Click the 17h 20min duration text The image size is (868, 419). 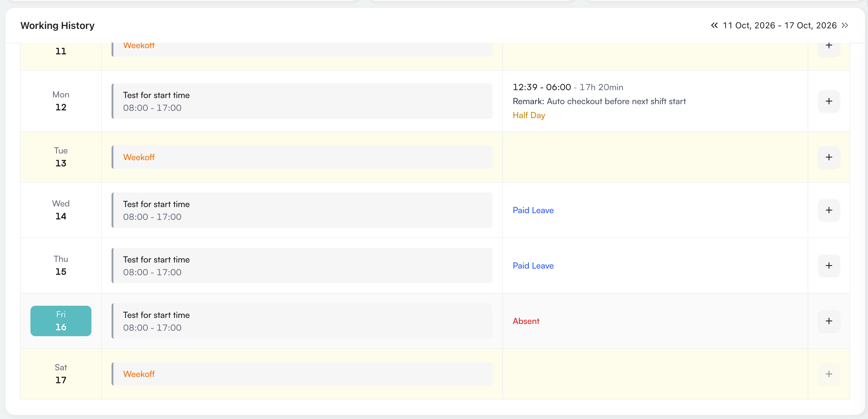pos(601,87)
